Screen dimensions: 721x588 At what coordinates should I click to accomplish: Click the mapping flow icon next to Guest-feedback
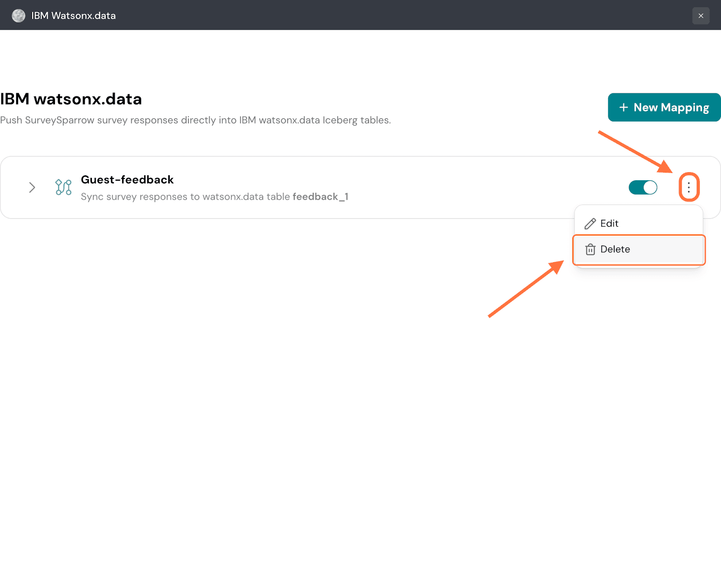[x=63, y=187]
